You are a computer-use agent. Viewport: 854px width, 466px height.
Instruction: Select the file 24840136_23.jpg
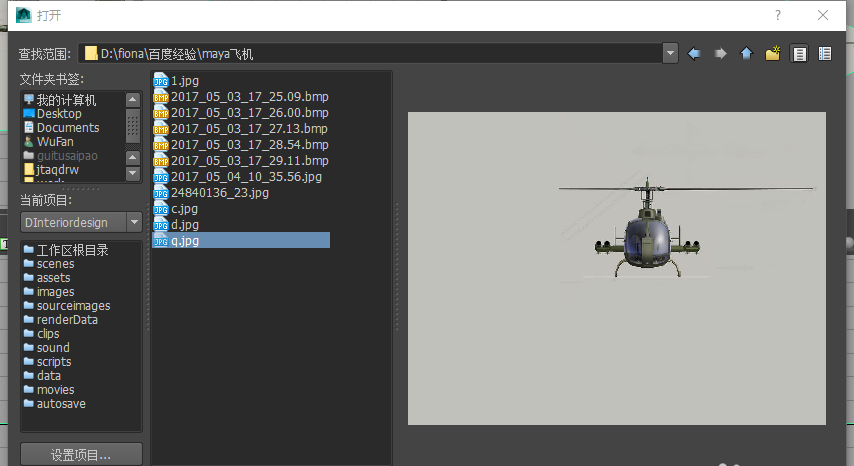[x=219, y=193]
